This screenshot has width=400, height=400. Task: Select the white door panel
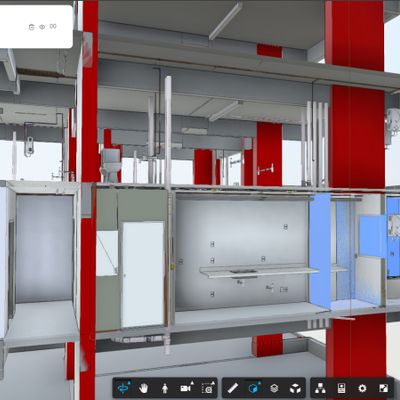pos(143,275)
